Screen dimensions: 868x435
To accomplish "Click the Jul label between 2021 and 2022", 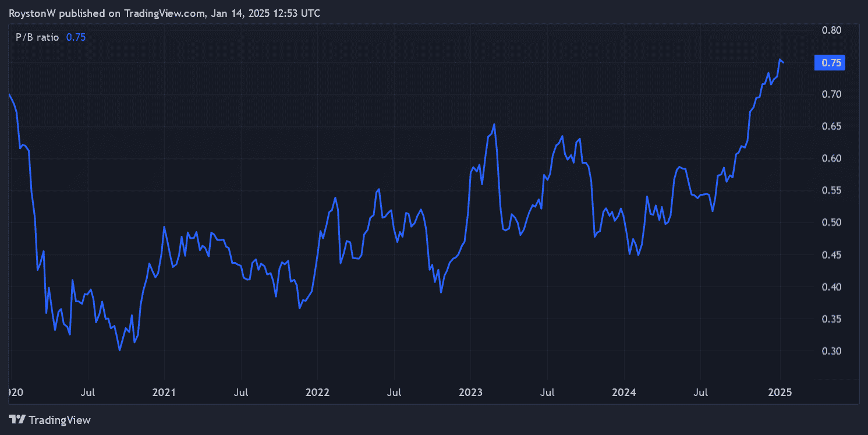I will (240, 392).
